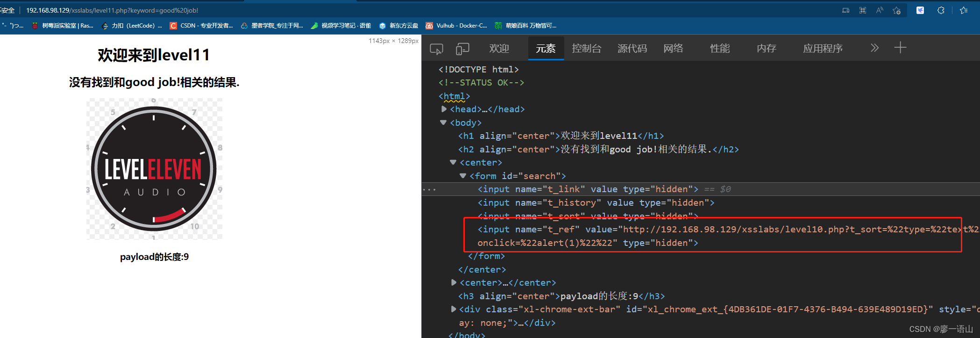Viewport: 980px width, 338px height.
Task: Toggle device emulation mode icon
Action: point(462,49)
